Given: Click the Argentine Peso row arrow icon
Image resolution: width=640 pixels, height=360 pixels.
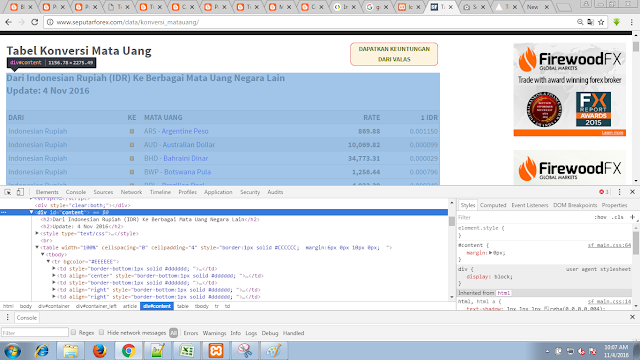Looking at the screenshot, I should point(132,131).
